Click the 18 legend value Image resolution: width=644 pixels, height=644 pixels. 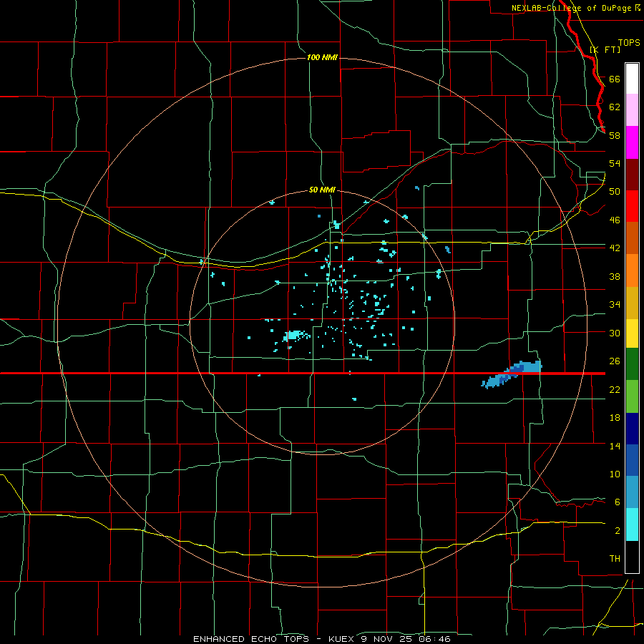615,418
